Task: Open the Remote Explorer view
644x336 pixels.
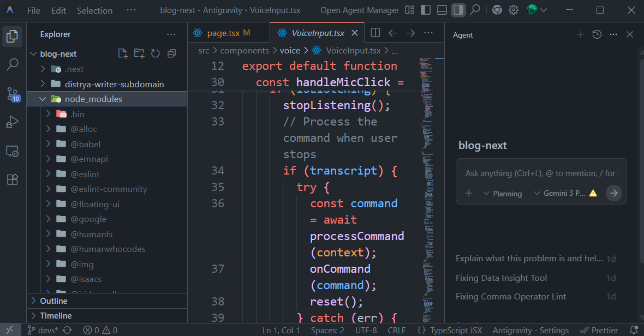Action: [x=13, y=152]
